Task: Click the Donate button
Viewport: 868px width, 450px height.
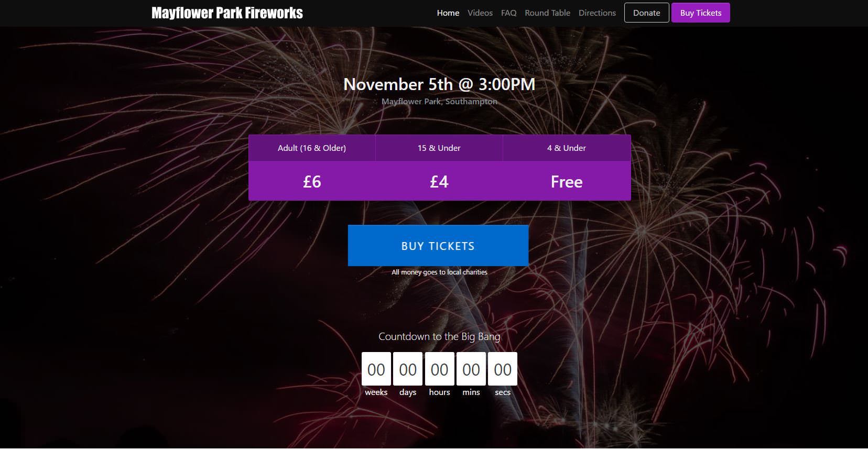Action: click(x=646, y=13)
